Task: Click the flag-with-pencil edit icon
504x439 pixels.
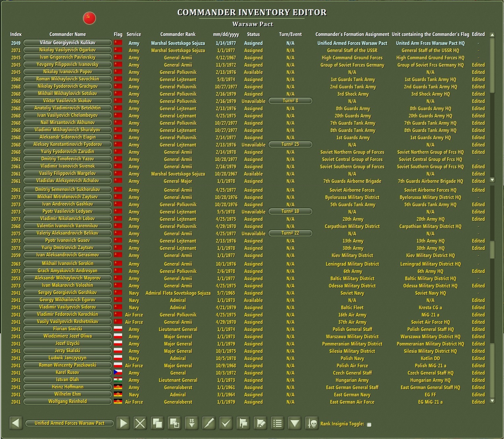Action: pos(260,423)
